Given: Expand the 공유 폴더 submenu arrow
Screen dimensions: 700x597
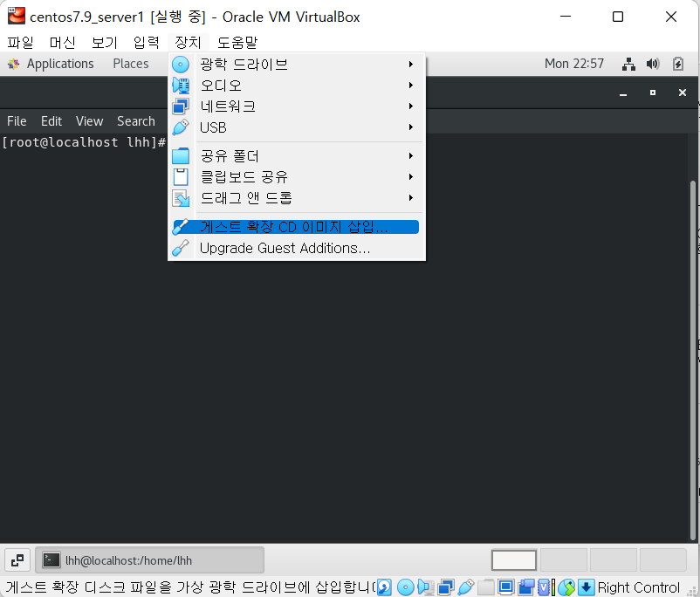Looking at the screenshot, I should point(411,156).
